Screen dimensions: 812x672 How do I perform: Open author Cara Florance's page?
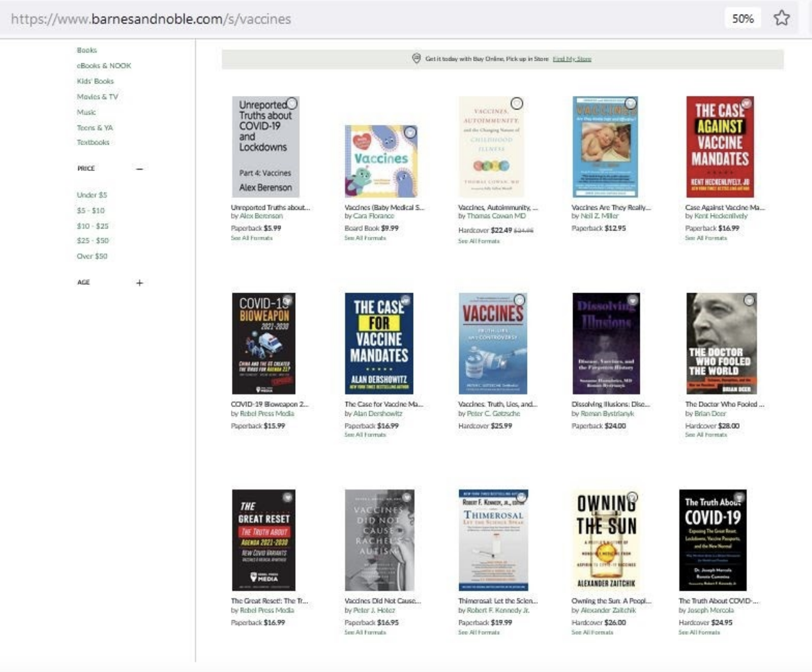[373, 216]
